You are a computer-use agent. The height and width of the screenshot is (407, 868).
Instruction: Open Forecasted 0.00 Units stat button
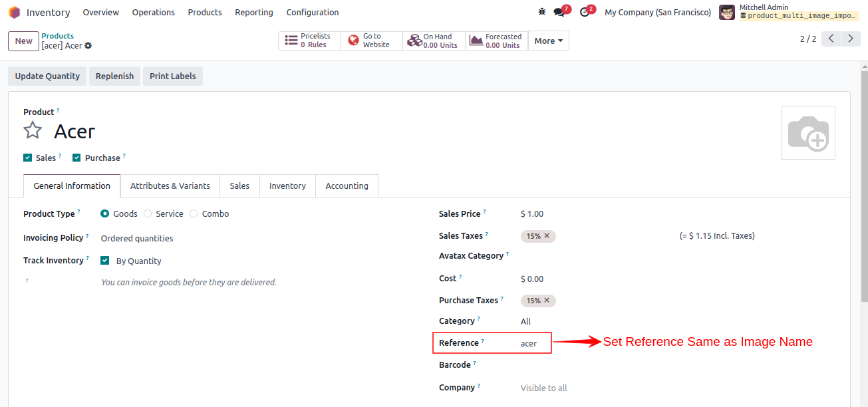click(496, 41)
